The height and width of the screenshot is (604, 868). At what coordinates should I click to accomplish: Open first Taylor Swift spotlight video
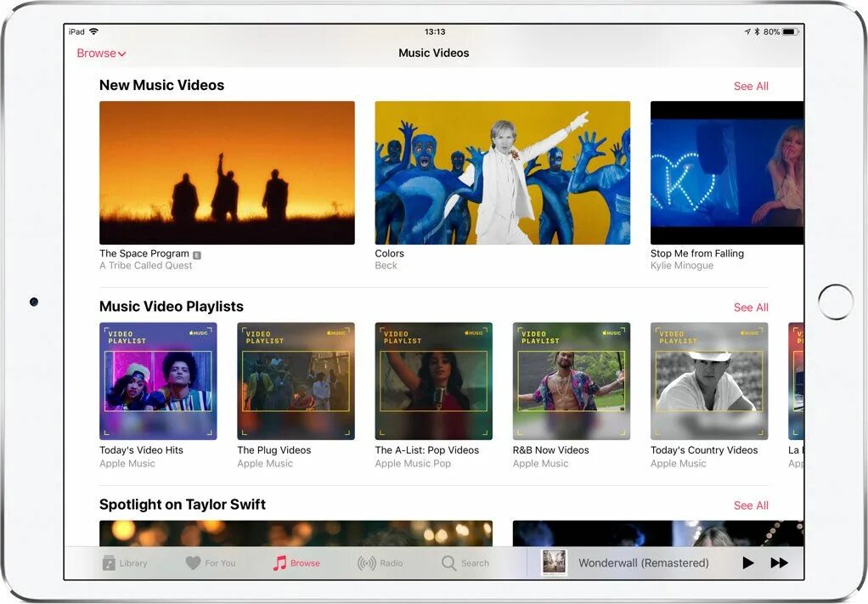point(296,533)
